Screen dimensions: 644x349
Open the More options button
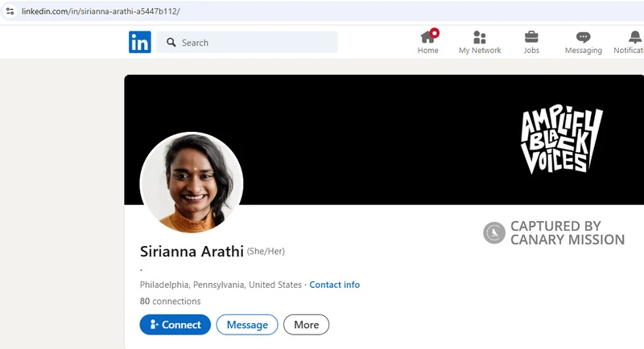click(x=307, y=324)
